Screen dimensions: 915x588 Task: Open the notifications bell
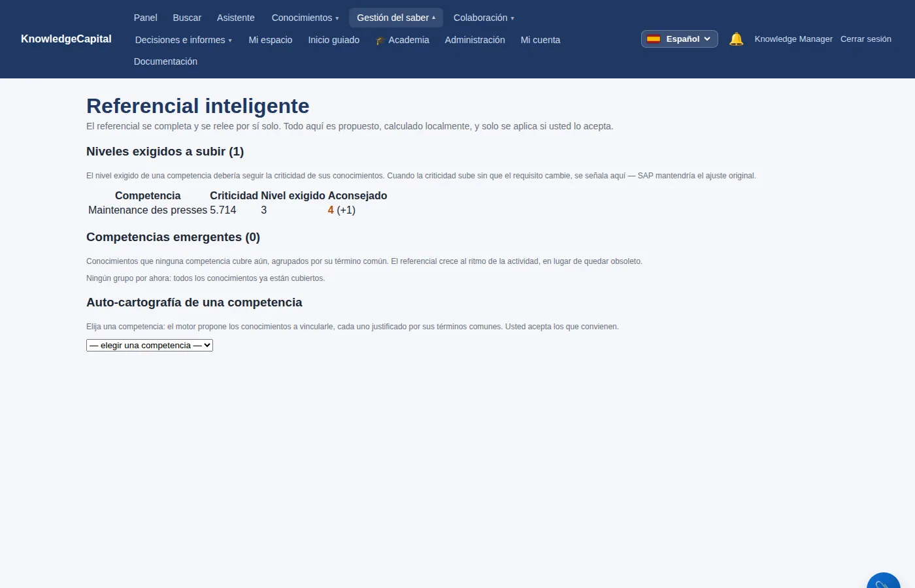(x=736, y=39)
